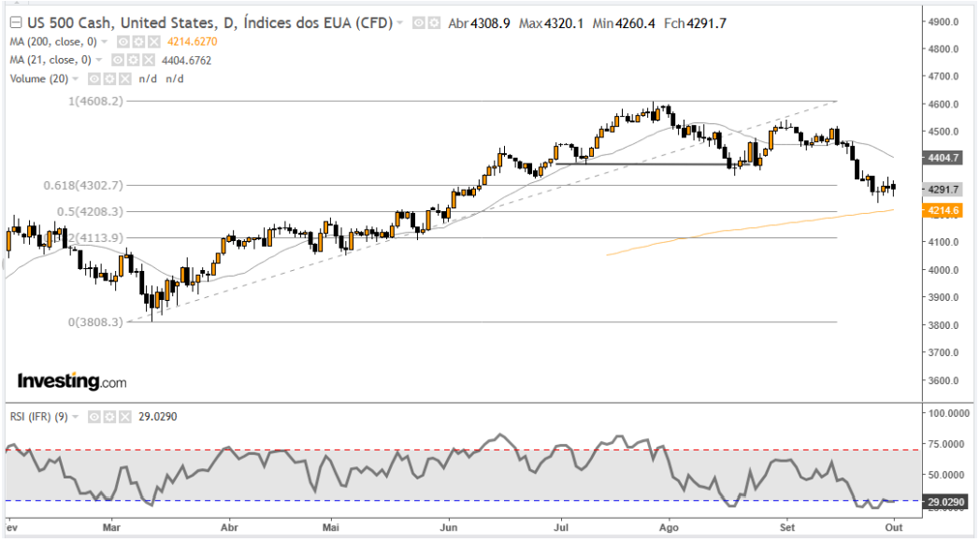Open the US 500 Cash title dropdown arrow
The width and height of the screenshot is (980, 542).
400,22
